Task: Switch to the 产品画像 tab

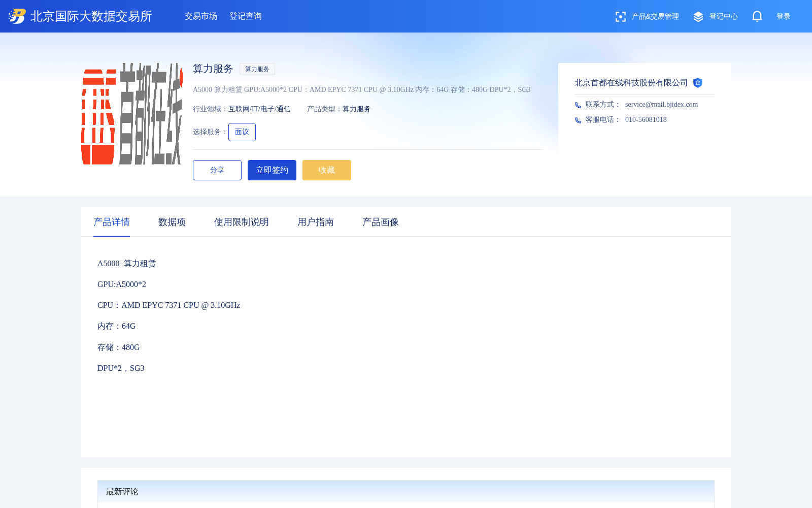Action: [381, 222]
